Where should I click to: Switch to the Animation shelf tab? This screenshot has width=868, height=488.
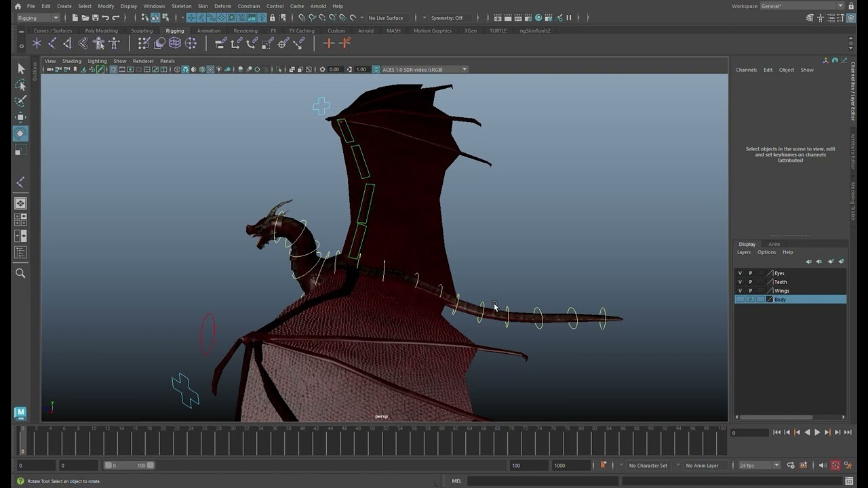click(x=208, y=30)
